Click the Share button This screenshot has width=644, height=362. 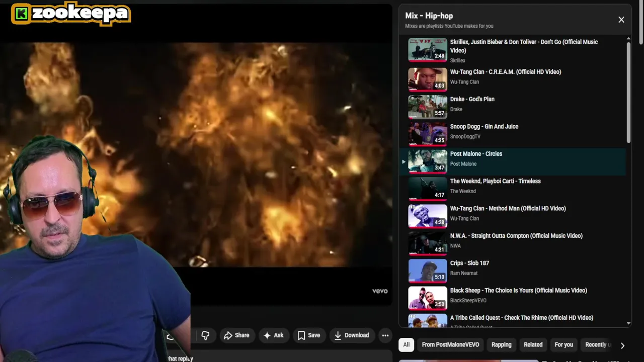tap(236, 335)
